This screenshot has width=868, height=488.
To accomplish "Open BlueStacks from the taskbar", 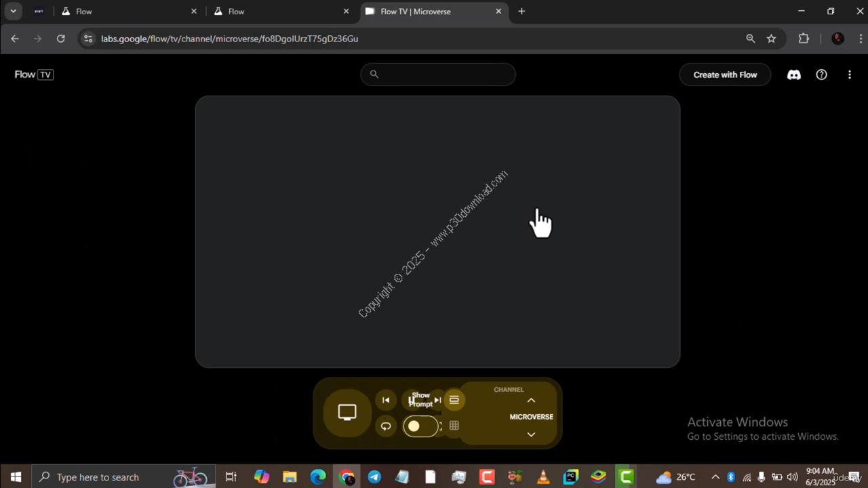I will 598,477.
